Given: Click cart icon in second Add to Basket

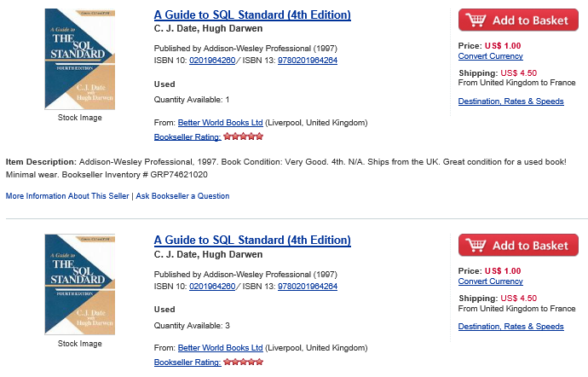Looking at the screenshot, I should click(x=476, y=245).
